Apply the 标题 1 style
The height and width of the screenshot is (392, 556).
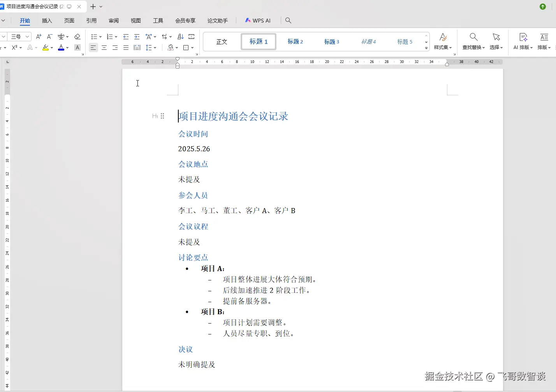259,42
